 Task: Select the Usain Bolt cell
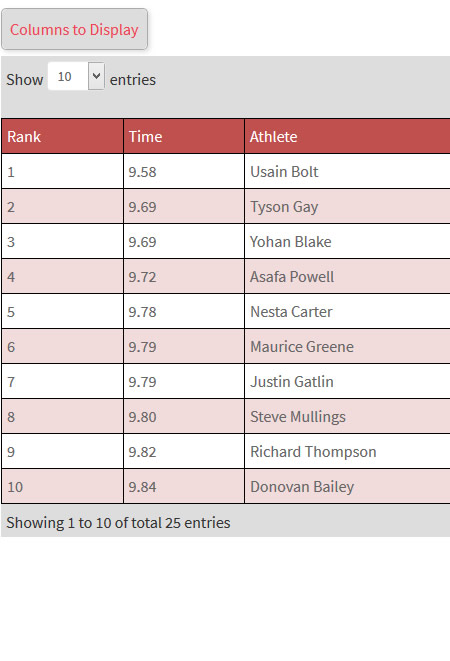pos(348,171)
